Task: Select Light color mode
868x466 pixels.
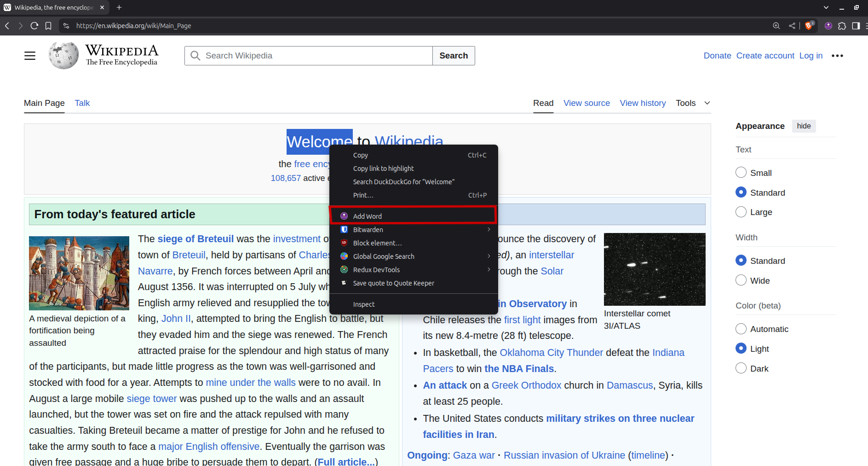Action: (741, 349)
